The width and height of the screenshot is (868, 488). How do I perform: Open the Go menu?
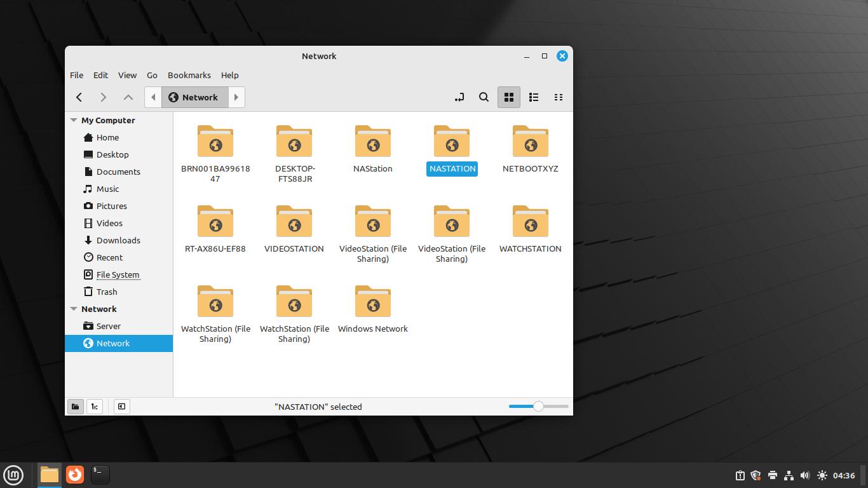(x=152, y=75)
